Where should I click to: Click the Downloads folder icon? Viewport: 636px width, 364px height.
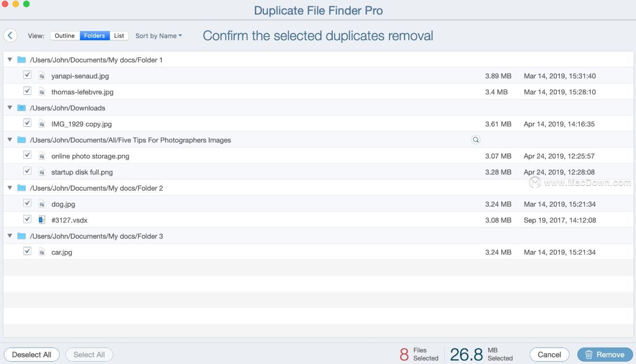click(21, 108)
